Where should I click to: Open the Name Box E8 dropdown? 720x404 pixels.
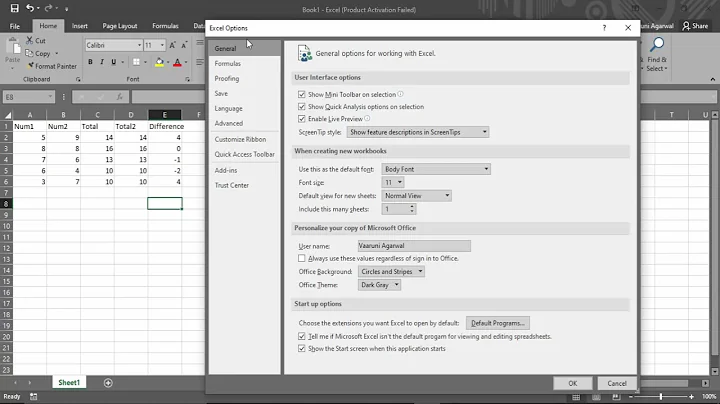tap(50, 97)
